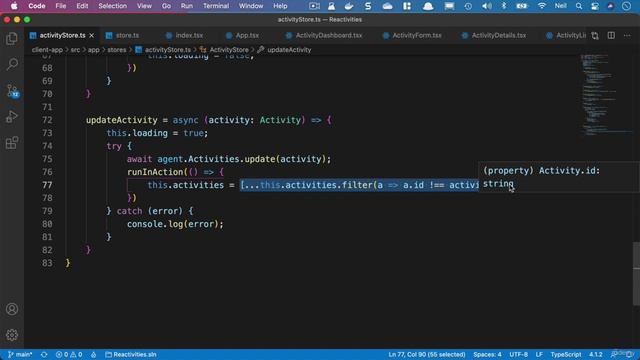Open the editor more actions ellipsis

click(627, 36)
